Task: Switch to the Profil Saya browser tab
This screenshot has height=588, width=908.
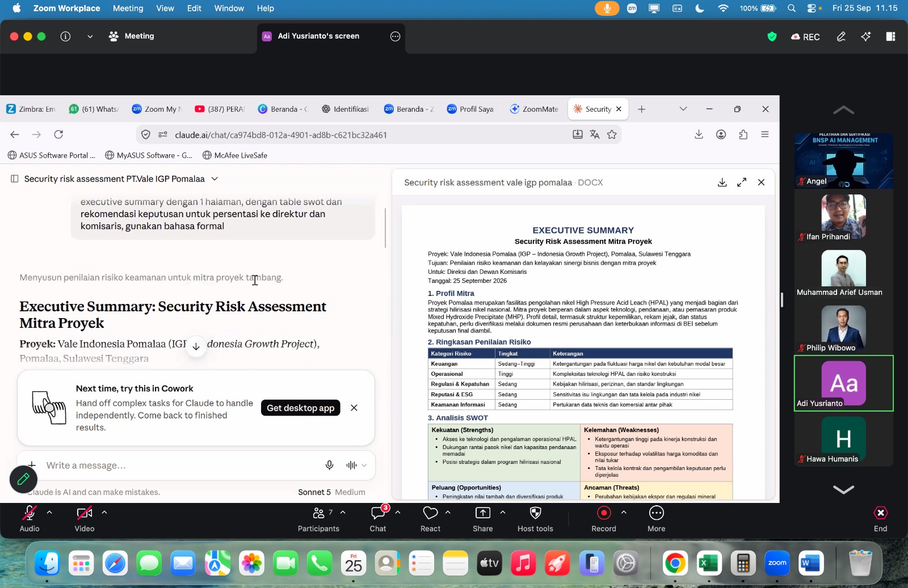Action: pyautogui.click(x=470, y=109)
